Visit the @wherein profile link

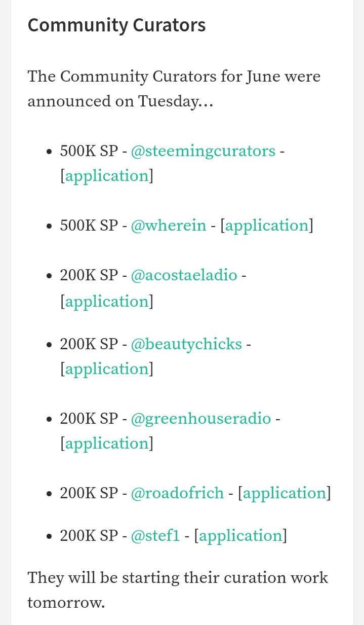coord(169,226)
